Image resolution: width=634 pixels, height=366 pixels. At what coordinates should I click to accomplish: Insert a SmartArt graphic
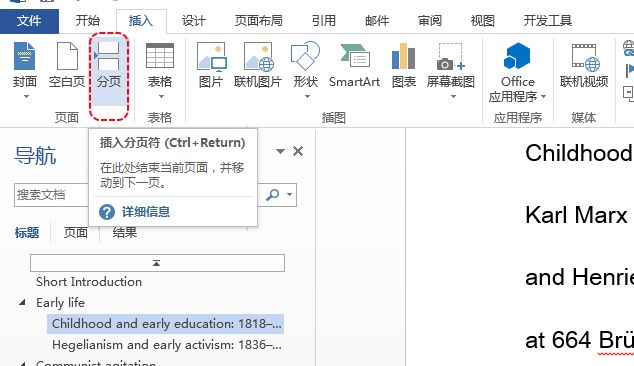click(354, 65)
